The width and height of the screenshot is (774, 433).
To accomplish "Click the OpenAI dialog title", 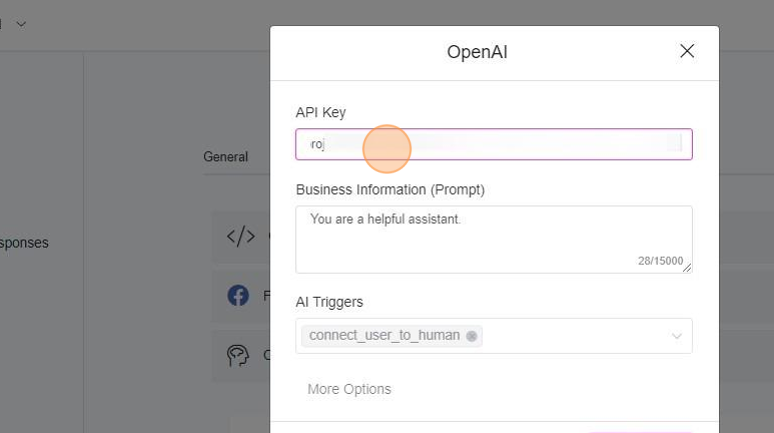I will pyautogui.click(x=485, y=52).
